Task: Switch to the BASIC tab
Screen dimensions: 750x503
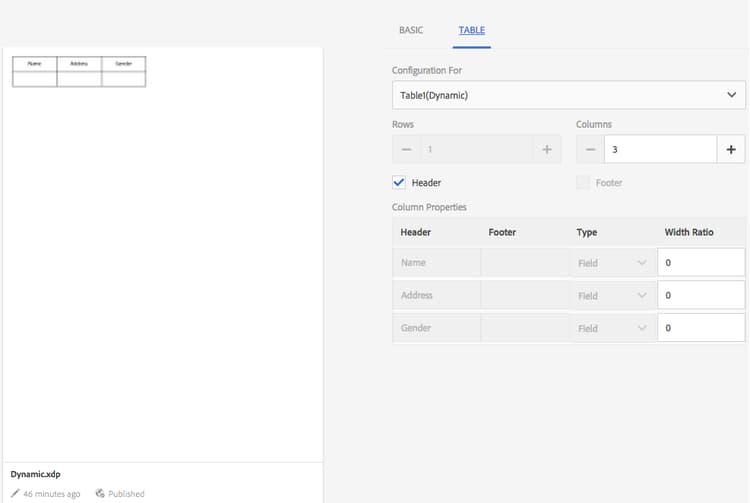Action: click(x=411, y=30)
